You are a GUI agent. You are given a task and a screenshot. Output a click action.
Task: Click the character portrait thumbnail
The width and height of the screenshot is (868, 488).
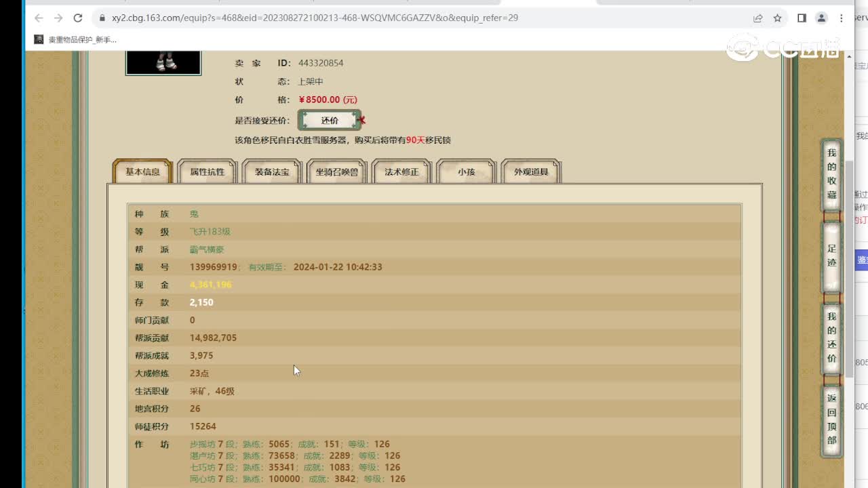click(163, 62)
